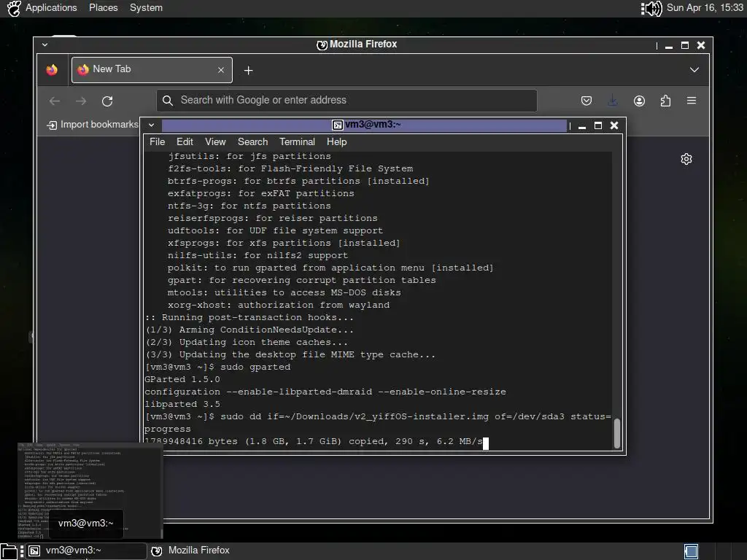Minimize the terminal window
Viewport: 747px width, 560px height.
pos(581,125)
